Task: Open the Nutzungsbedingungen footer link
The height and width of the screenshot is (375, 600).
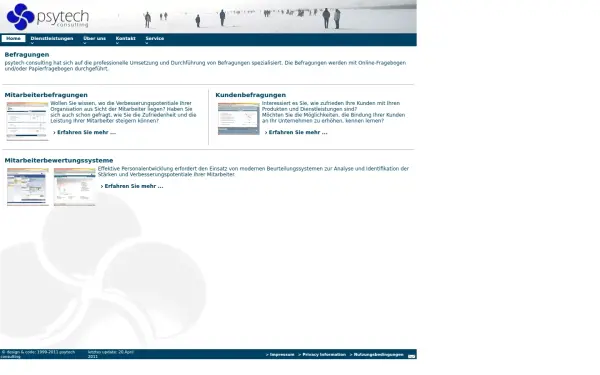Action: (x=377, y=355)
